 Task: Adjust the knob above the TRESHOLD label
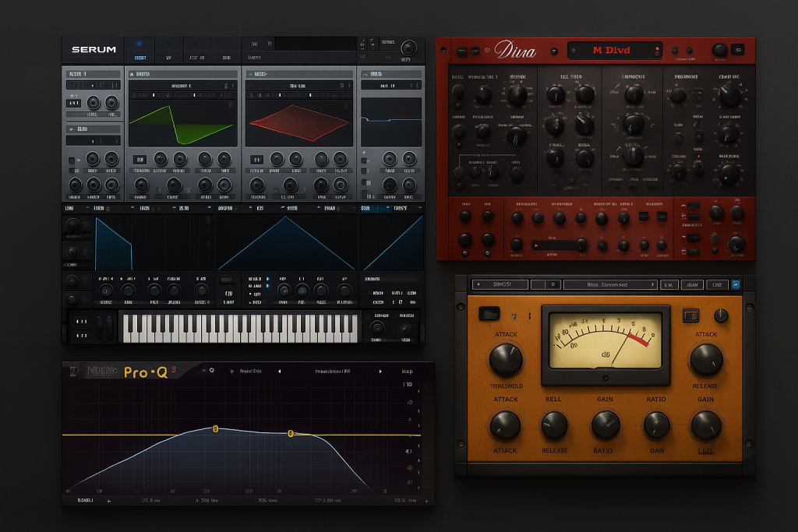tap(506, 360)
